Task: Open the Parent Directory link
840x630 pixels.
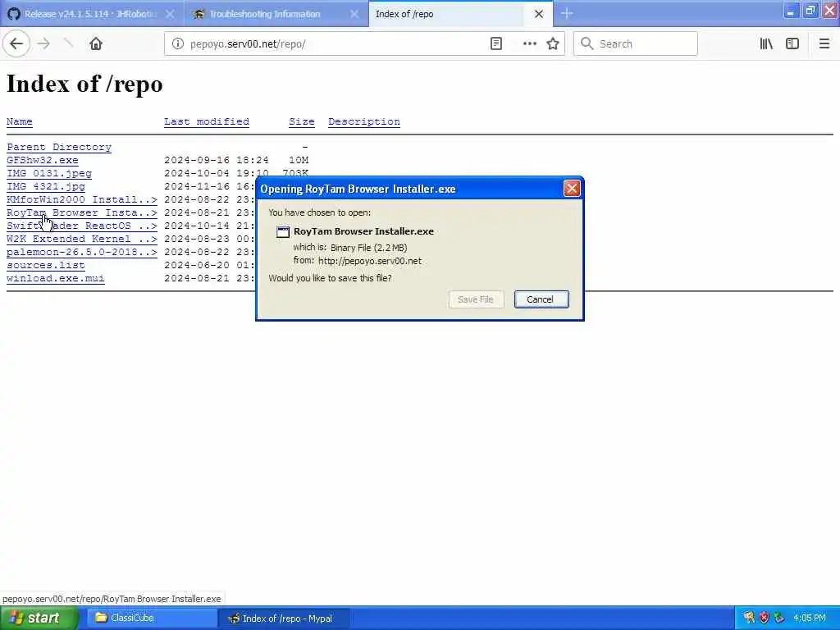Action: pyautogui.click(x=59, y=147)
